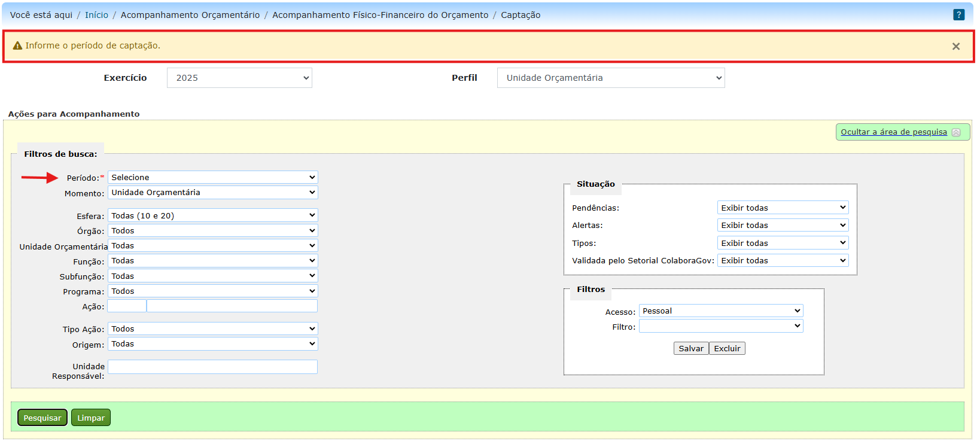Expand the Pendências dropdown
980x444 pixels.
point(783,208)
